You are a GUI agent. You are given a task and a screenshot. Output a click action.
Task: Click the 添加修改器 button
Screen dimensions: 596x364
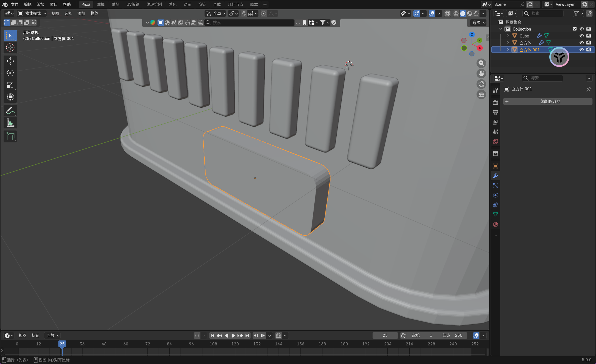point(548,101)
